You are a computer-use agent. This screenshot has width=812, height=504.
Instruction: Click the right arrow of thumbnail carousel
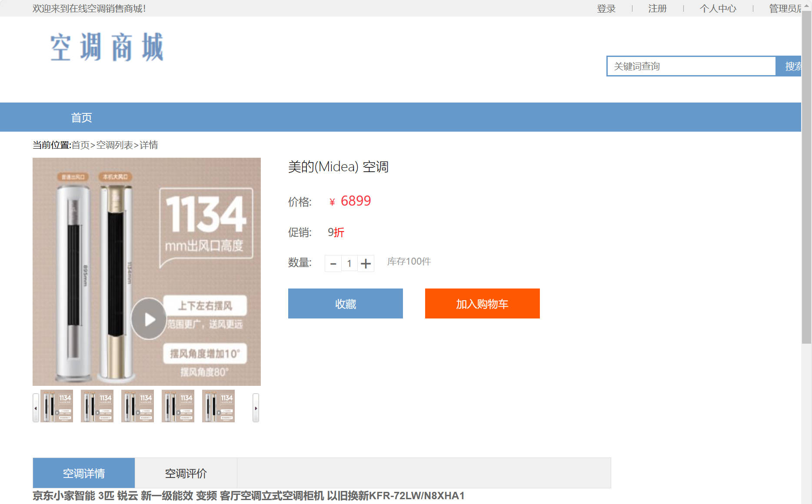coord(255,408)
